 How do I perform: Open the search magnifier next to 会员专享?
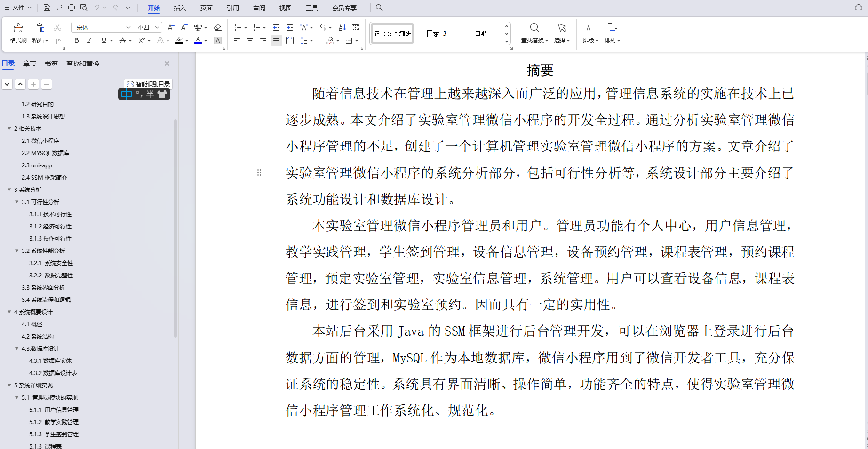pos(379,8)
